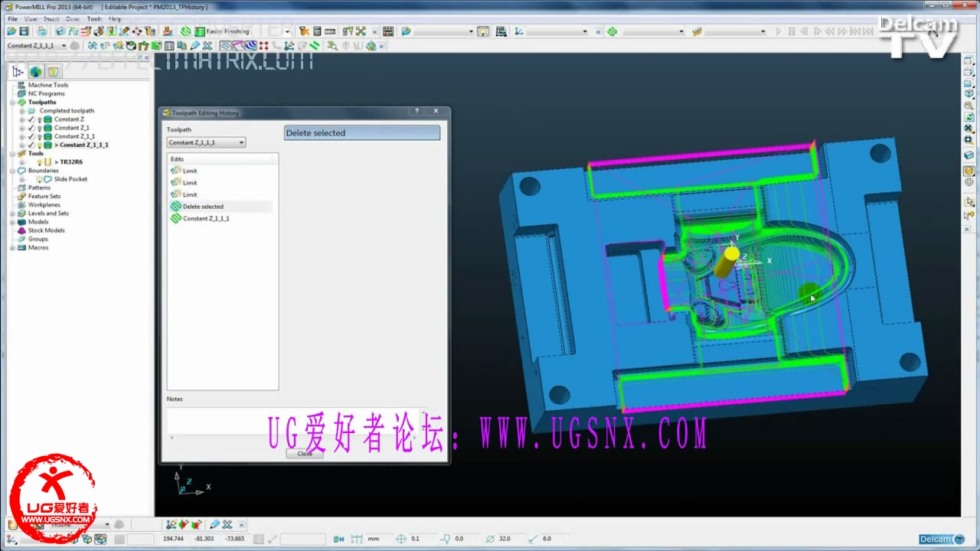Click the red X icon in the bottom toolbar
Screen dimensions: 980x551
[197, 524]
